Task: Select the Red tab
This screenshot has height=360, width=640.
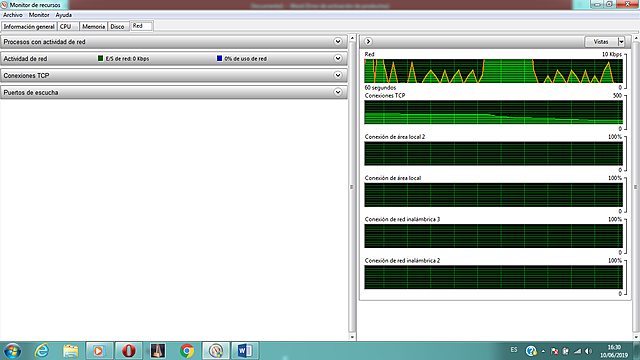Action: (141, 26)
